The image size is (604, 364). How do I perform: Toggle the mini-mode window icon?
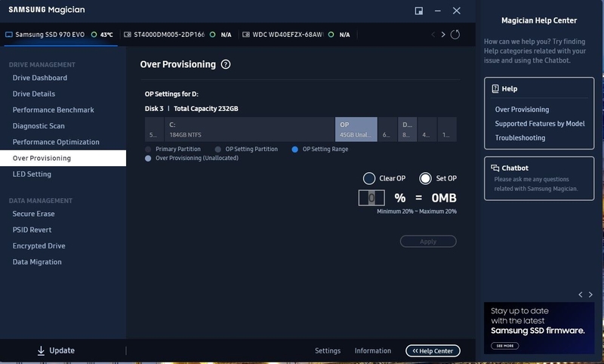pos(419,11)
